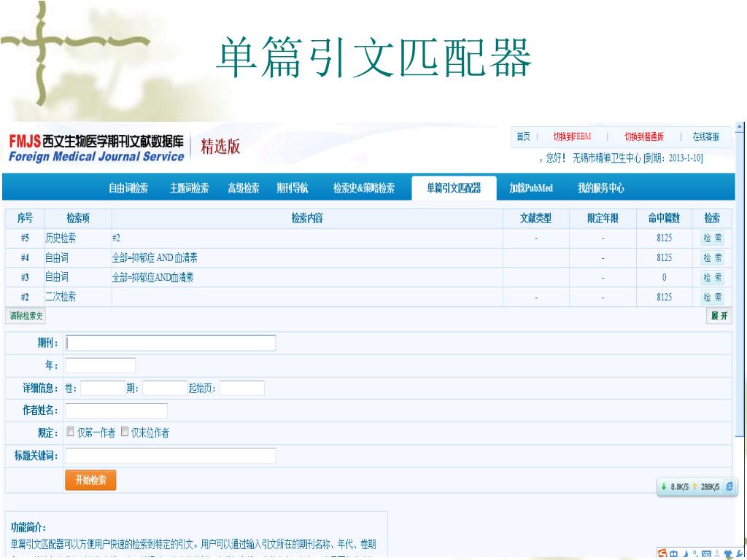The image size is (747, 560).
Task: Click the vertical page scrollbar thumb
Action: [740, 284]
